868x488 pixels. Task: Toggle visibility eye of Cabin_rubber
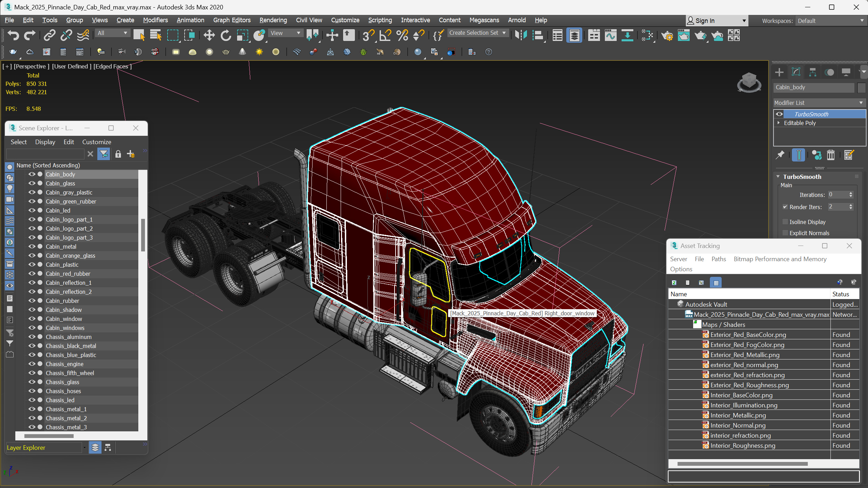pos(32,300)
